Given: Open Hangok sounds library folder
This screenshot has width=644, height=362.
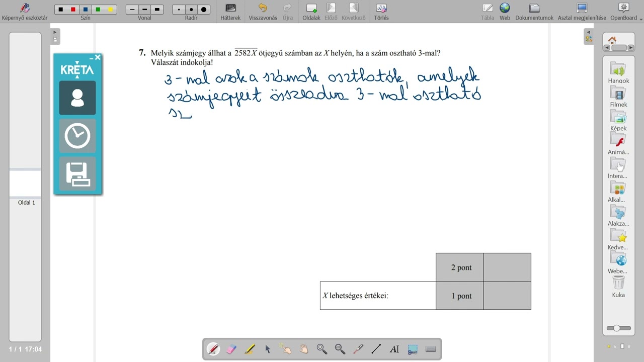Looking at the screenshot, I should tap(618, 72).
